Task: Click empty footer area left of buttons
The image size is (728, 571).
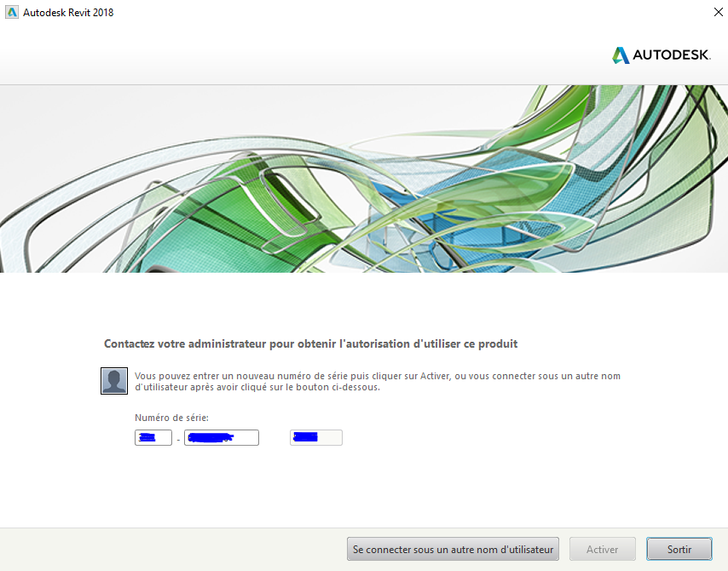Action: (170, 550)
